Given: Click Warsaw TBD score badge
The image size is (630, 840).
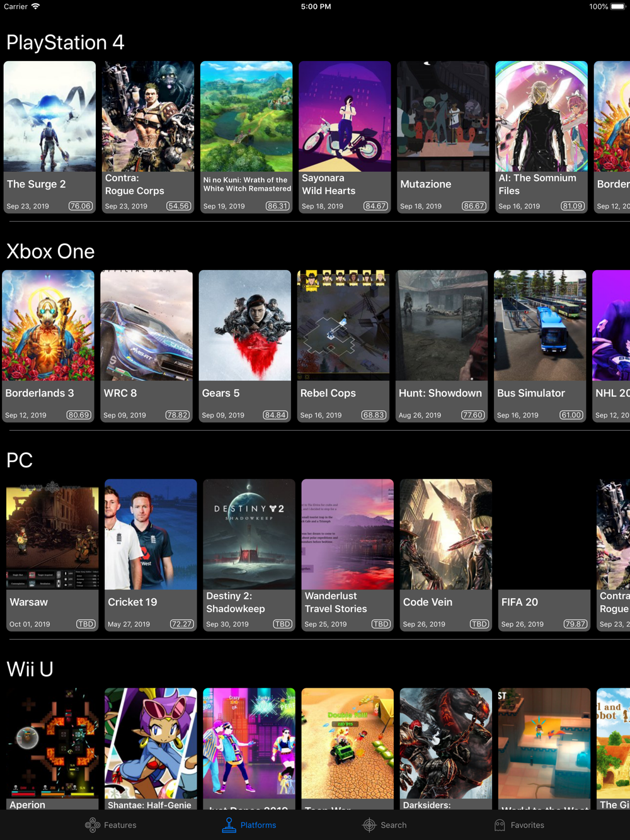Looking at the screenshot, I should [86, 624].
